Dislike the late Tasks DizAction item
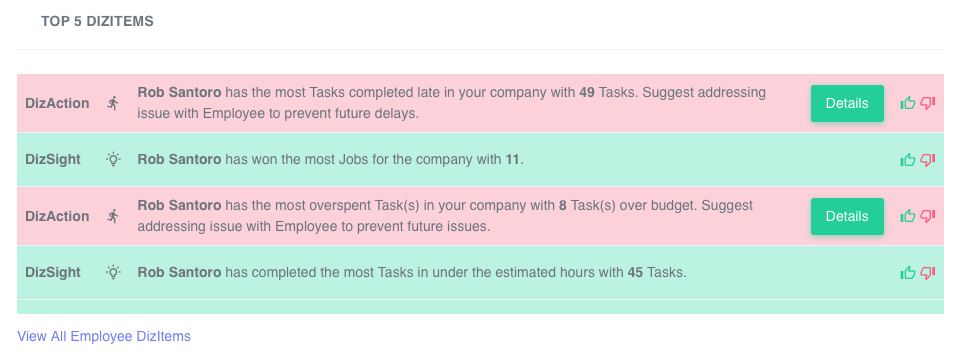 928,103
